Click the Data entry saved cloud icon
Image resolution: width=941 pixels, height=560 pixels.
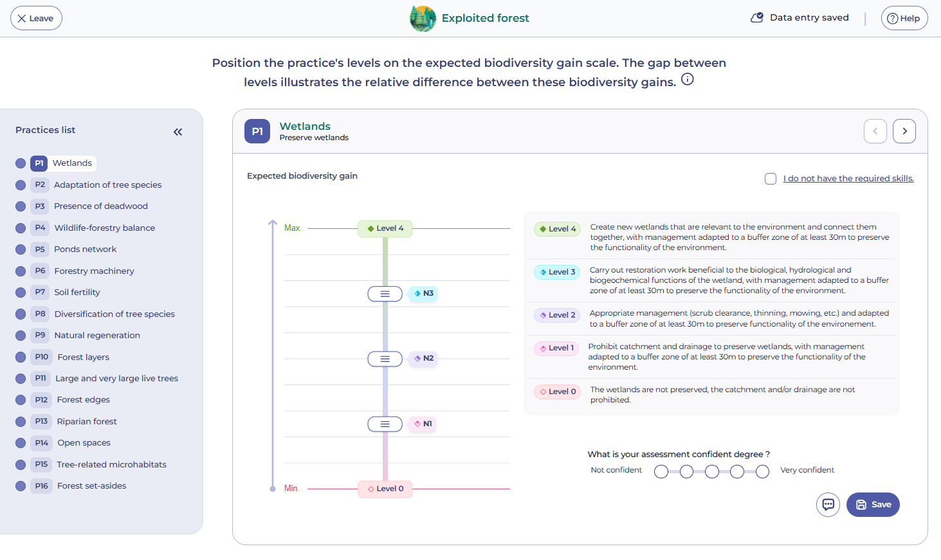757,18
